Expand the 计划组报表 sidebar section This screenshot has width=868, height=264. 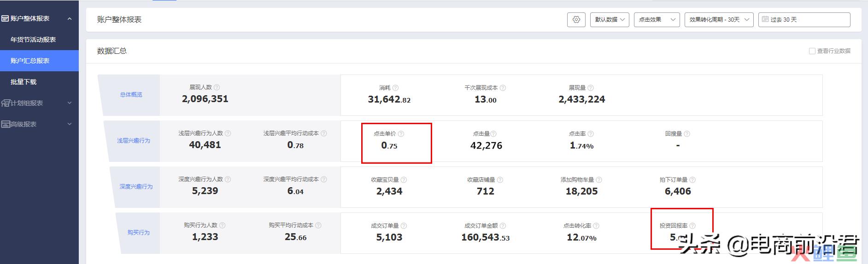[x=70, y=103]
